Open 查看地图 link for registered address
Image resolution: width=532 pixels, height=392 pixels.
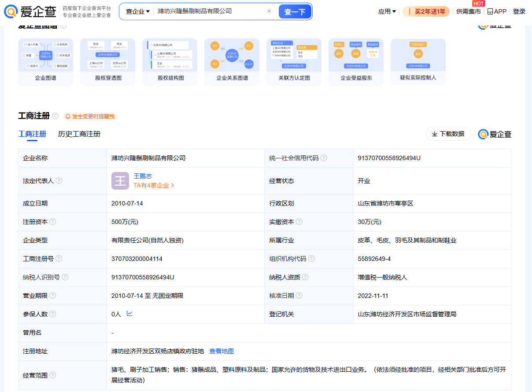tap(222, 351)
